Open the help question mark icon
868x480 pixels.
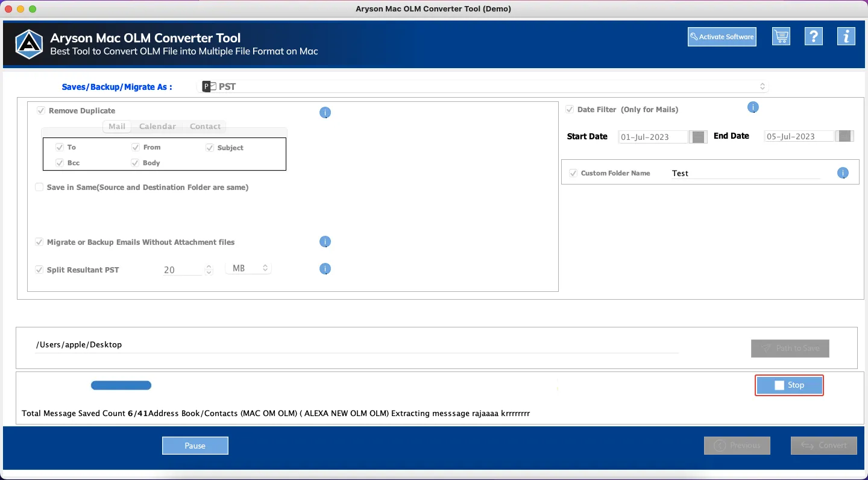(814, 36)
